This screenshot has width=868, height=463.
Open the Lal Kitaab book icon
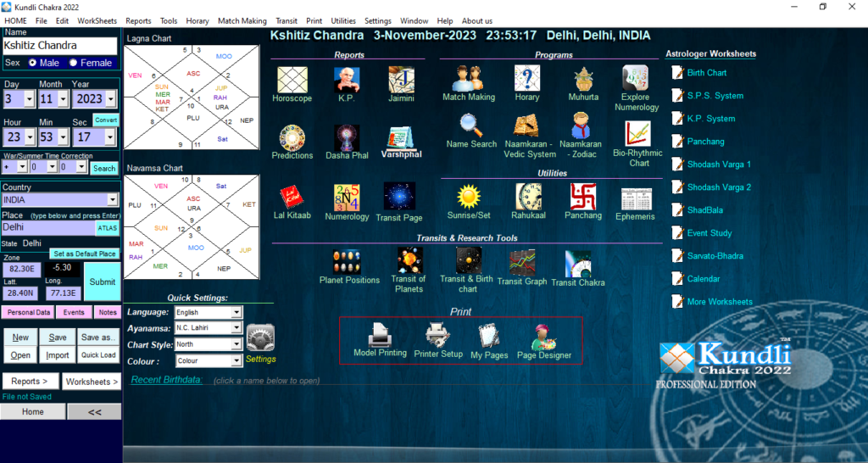pos(292,198)
